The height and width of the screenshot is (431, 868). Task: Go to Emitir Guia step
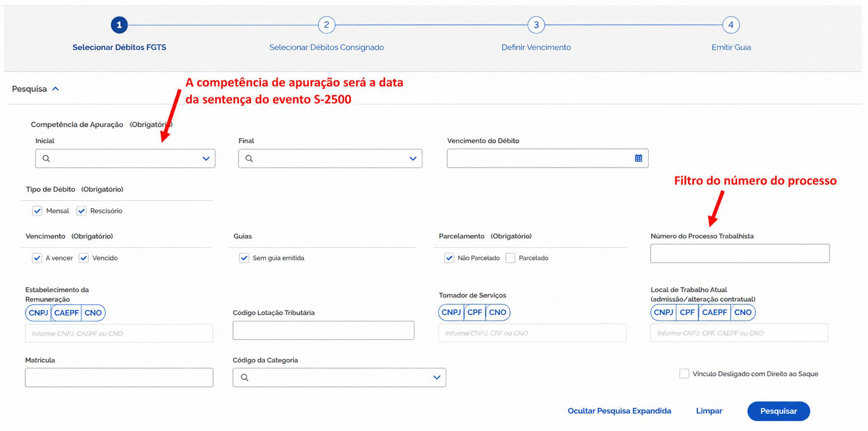[x=731, y=47]
